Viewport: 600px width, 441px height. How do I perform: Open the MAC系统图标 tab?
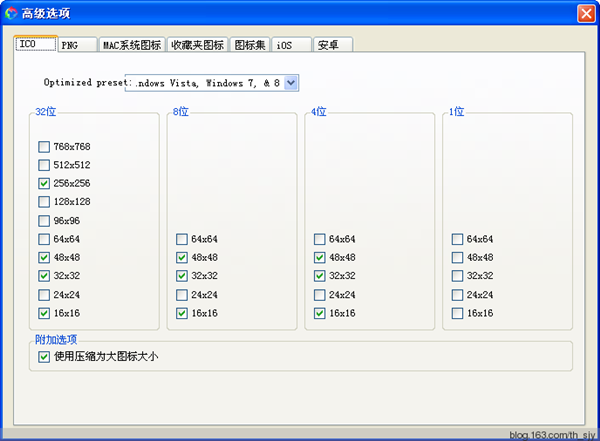coord(131,45)
